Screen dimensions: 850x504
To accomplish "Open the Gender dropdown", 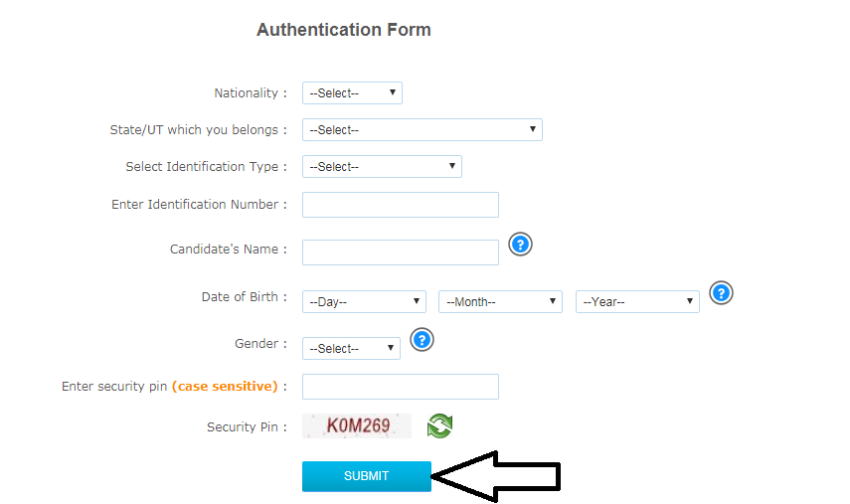I will [x=351, y=349].
